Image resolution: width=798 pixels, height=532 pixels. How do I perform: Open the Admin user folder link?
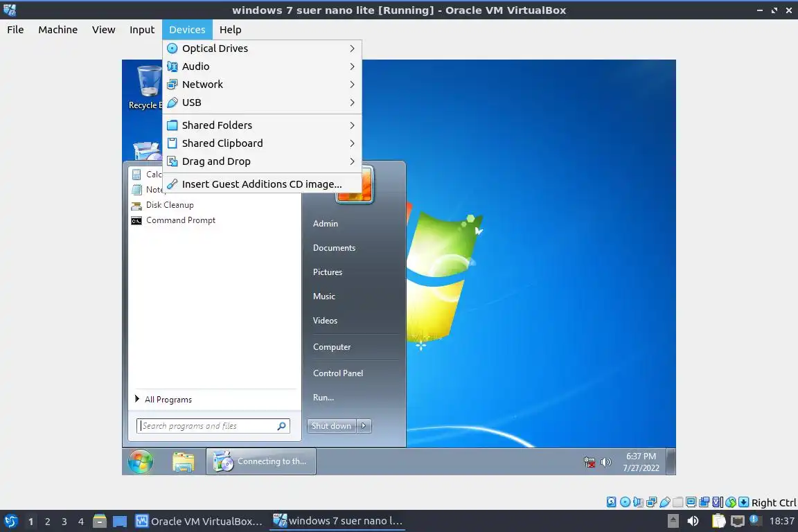coord(325,224)
